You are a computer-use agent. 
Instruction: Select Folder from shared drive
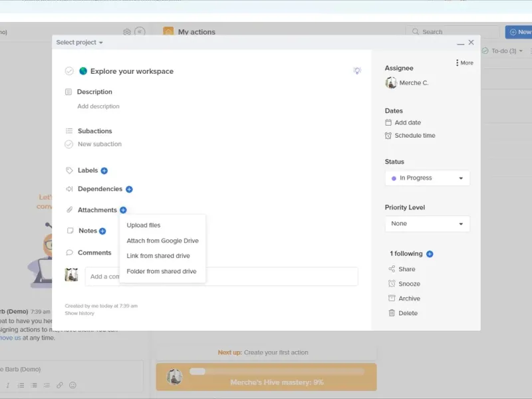click(x=162, y=271)
